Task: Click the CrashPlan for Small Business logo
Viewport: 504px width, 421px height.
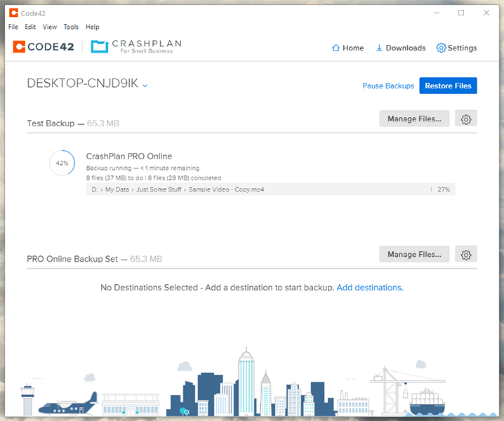Action: pyautogui.click(x=136, y=47)
